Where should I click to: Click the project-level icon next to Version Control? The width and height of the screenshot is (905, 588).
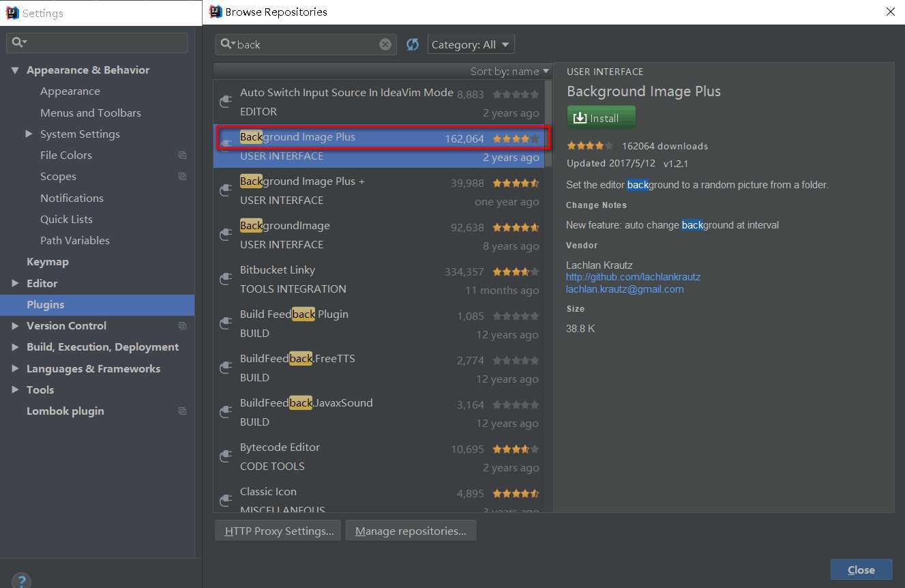click(182, 326)
